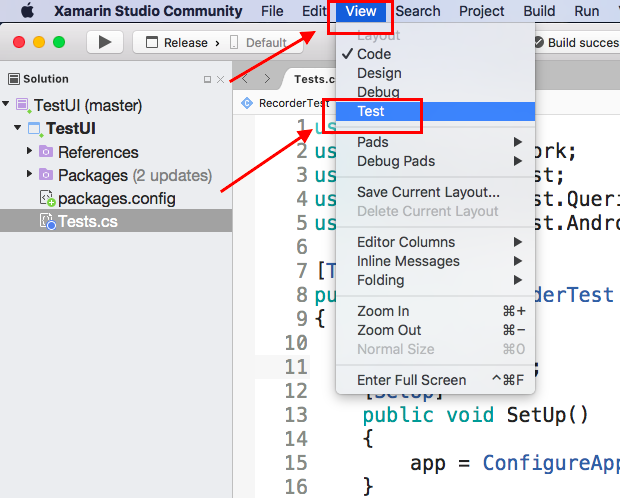Viewport: 620px width, 498px height.
Task: Collapse the TestUI project node
Action: point(17,127)
